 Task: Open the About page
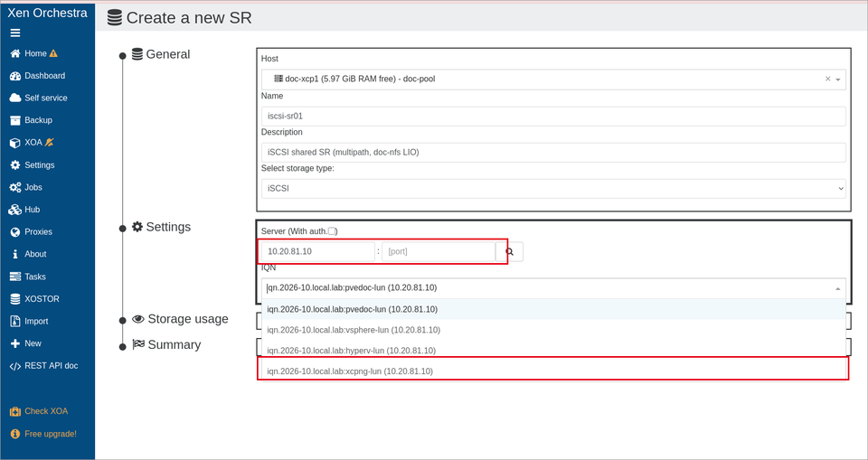35,254
